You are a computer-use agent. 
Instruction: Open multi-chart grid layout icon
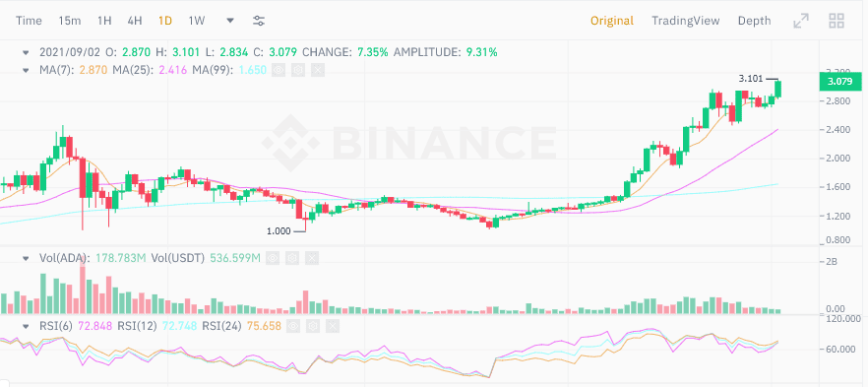click(x=836, y=21)
